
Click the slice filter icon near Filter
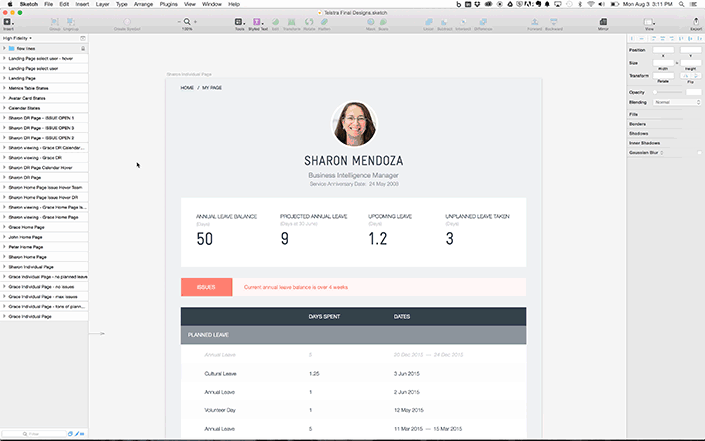pos(77,434)
